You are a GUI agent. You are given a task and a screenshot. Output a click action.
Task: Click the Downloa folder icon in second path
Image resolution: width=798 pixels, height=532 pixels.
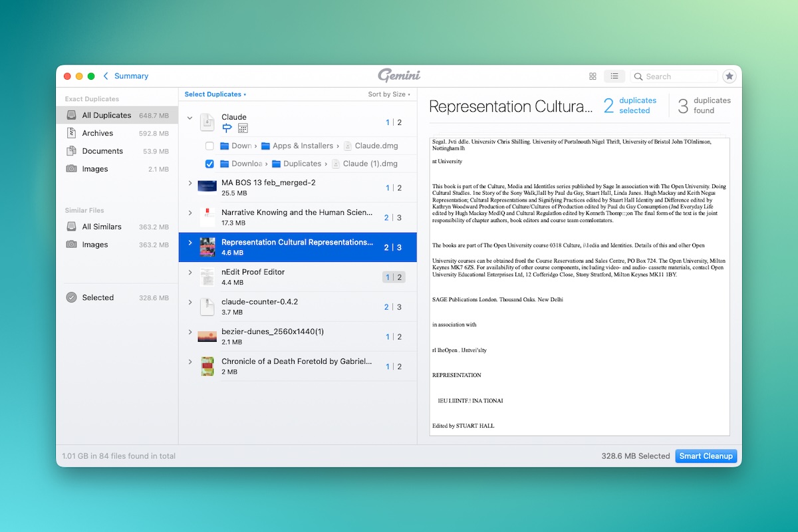point(225,164)
